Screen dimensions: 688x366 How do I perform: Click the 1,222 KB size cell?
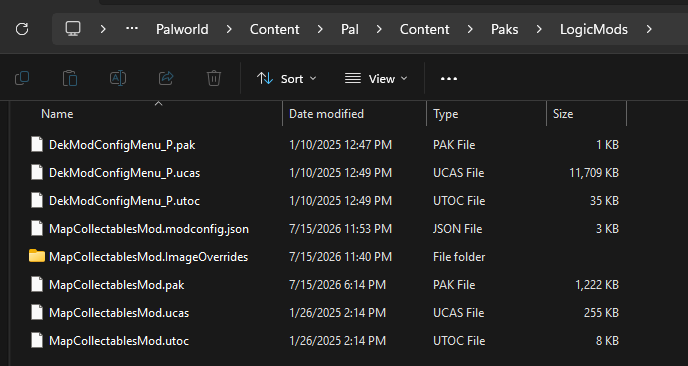[x=597, y=285]
